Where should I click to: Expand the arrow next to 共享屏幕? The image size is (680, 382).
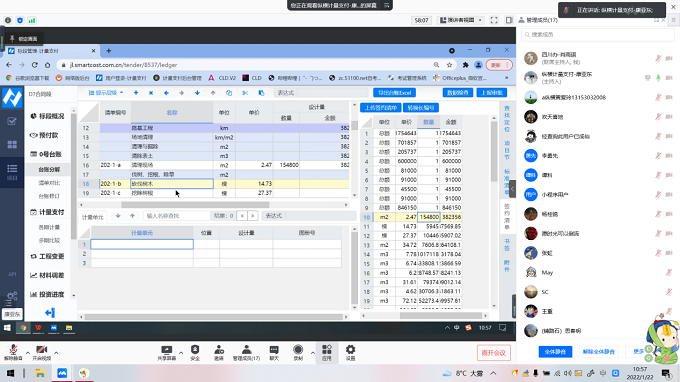181,353
